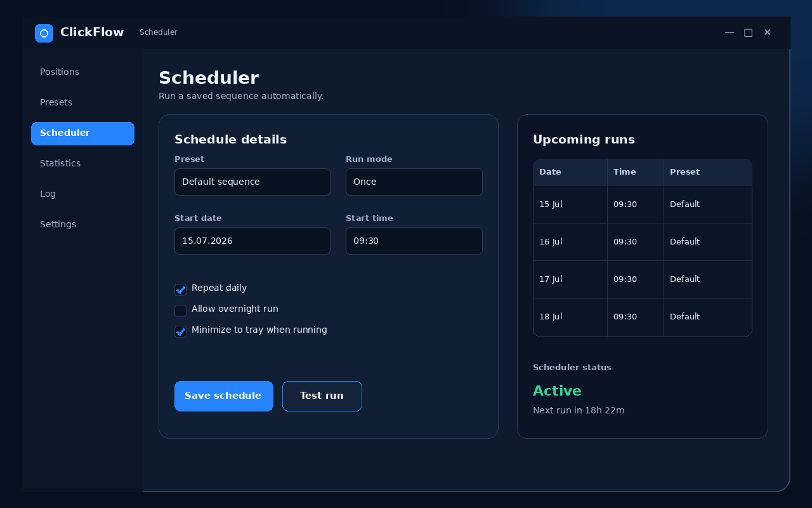This screenshot has width=812, height=508.
Task: Close the ClickFlow window
Action: (x=768, y=32)
